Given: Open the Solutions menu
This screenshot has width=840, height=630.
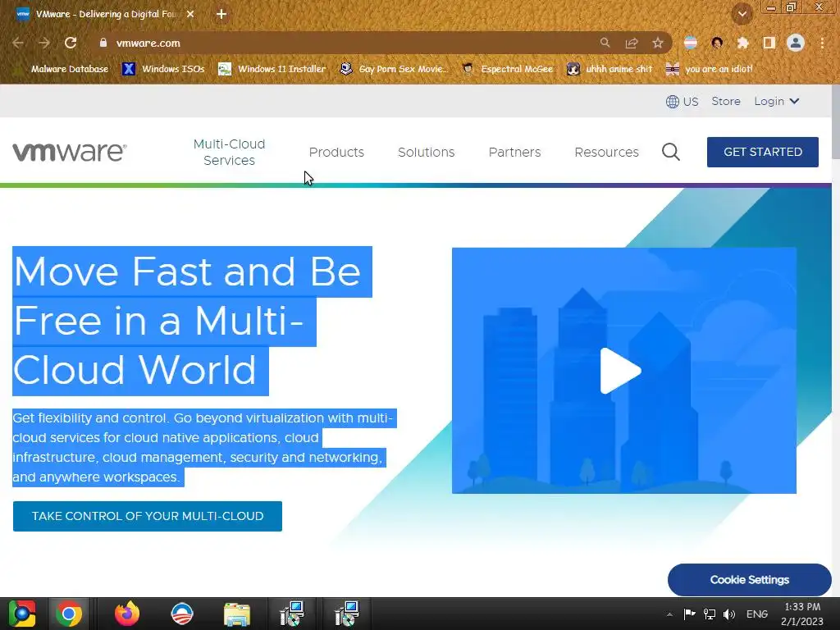Looking at the screenshot, I should 427,152.
